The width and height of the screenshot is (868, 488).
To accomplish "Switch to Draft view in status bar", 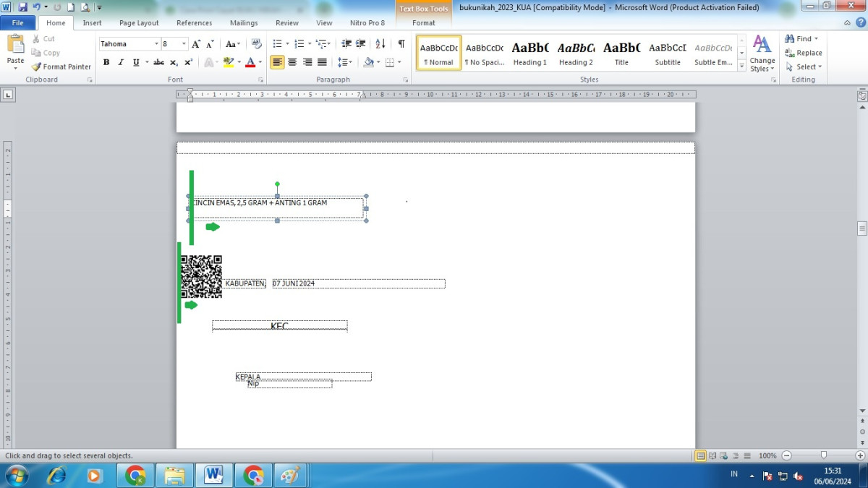I will pos(747,456).
